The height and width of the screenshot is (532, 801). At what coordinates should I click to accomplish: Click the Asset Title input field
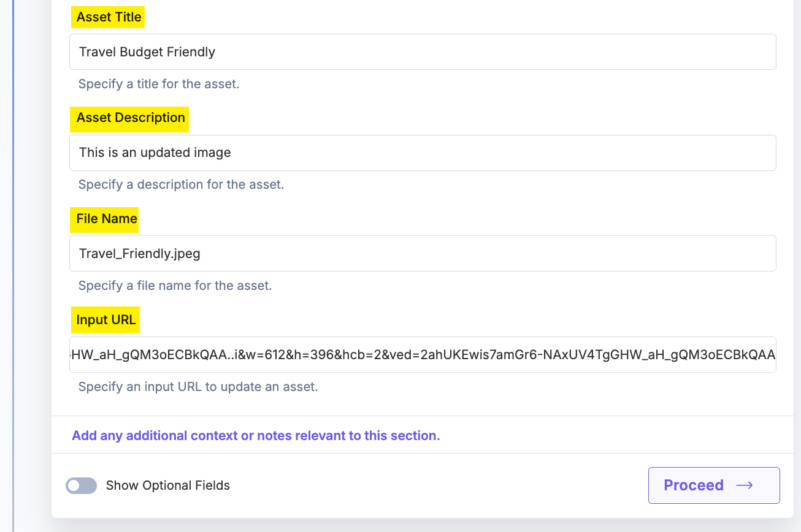[x=423, y=51]
